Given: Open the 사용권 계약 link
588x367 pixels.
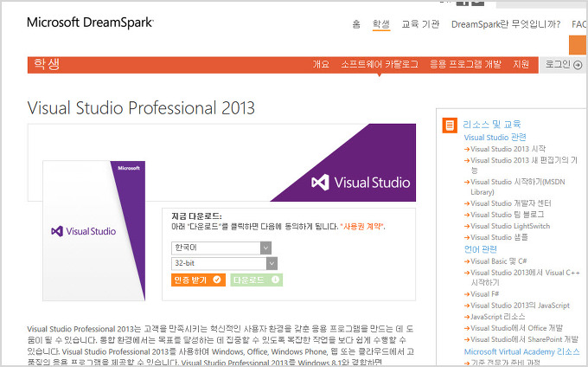Looking at the screenshot, I should [362, 227].
